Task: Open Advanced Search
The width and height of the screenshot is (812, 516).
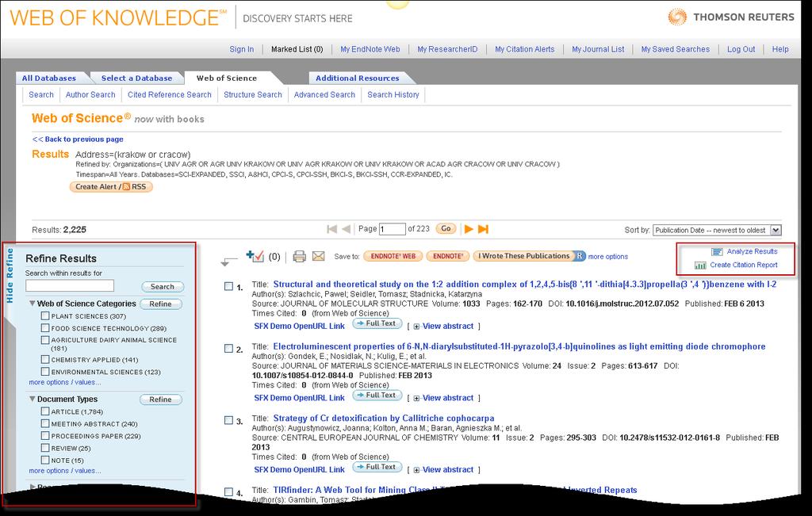Action: [324, 94]
